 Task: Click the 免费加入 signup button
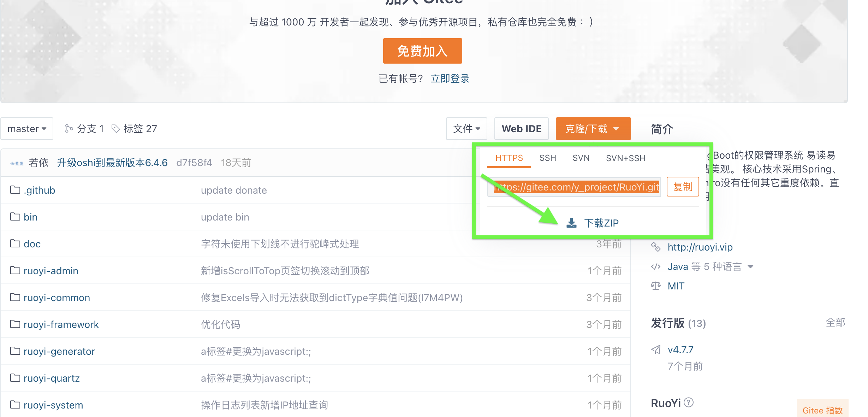(x=422, y=51)
